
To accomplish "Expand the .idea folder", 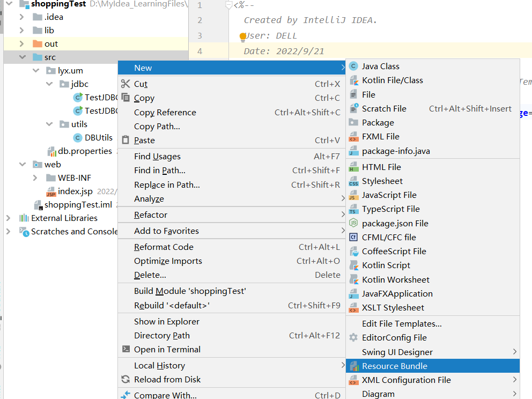I will 21,17.
